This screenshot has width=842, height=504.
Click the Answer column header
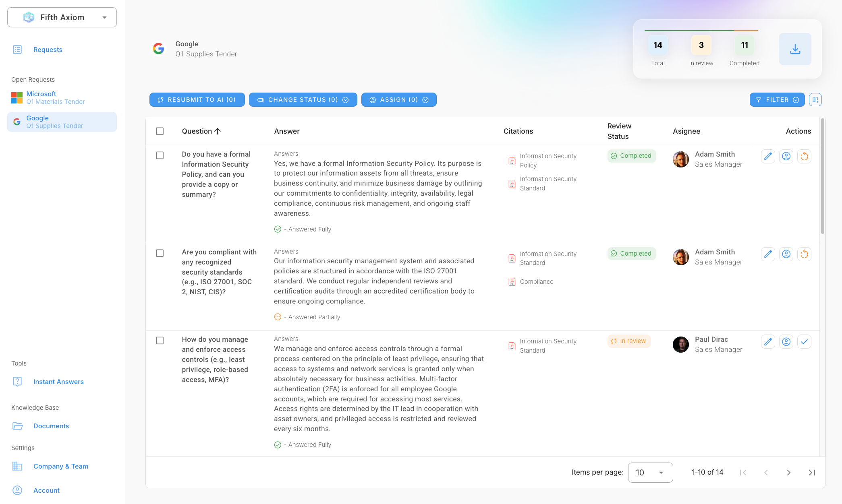point(287,131)
